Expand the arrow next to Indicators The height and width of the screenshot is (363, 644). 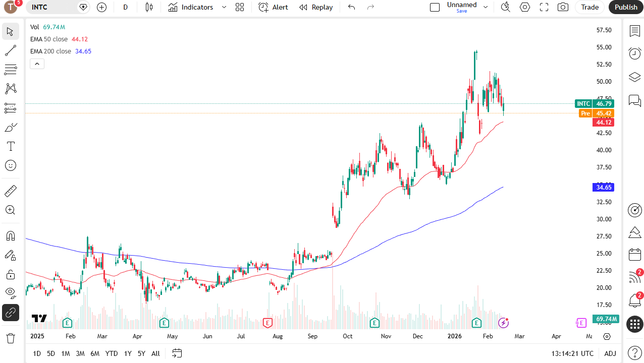click(x=224, y=7)
